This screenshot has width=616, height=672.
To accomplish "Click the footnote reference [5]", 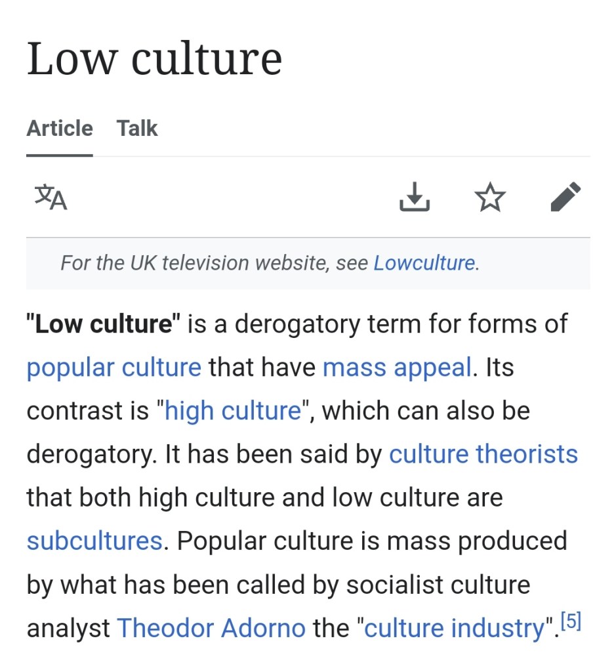I will (x=571, y=621).
